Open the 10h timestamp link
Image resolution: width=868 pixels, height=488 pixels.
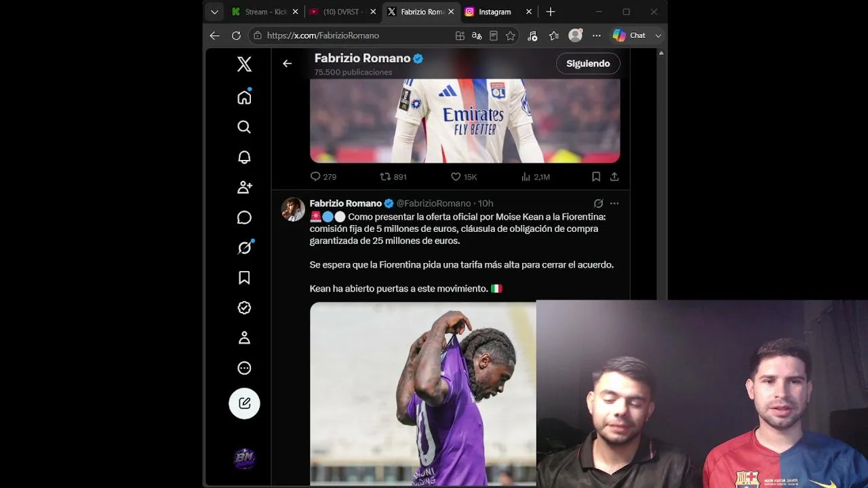[486, 203]
